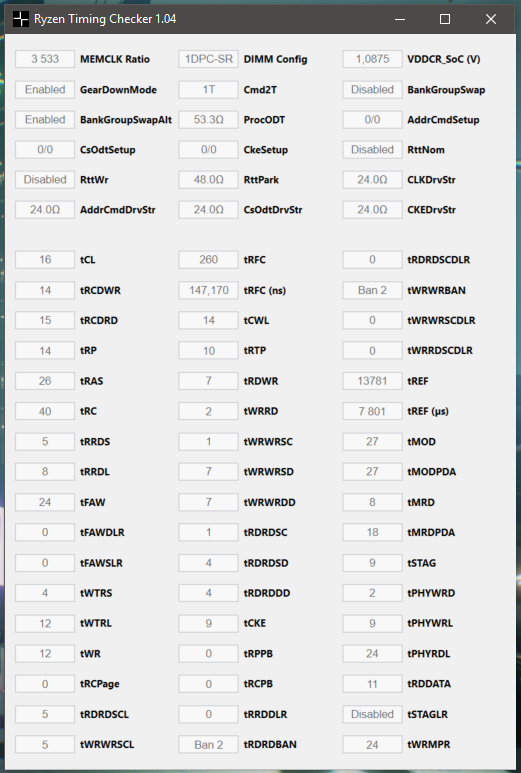Click the tCKE value field
521x773 pixels.
208,624
